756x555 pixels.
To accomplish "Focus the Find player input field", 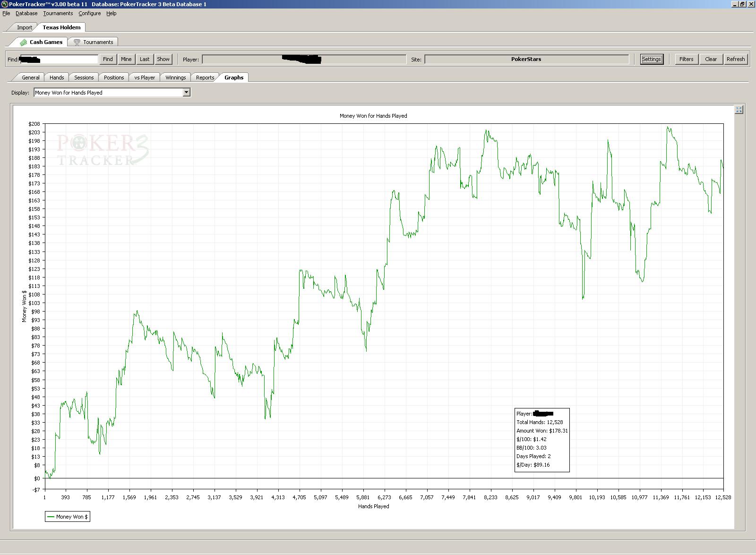I will pos(59,59).
